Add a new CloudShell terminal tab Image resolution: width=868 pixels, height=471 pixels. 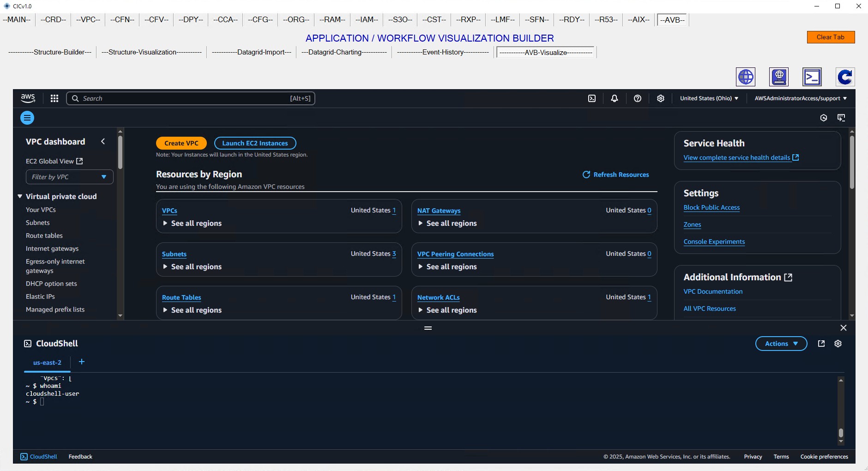click(82, 362)
